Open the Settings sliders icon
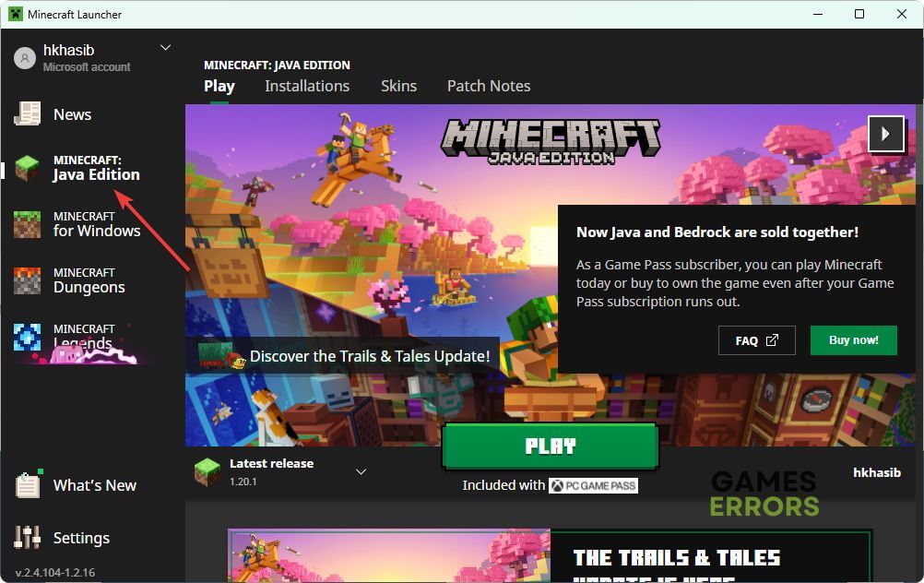Screen dimensions: 924x583 tap(28, 538)
